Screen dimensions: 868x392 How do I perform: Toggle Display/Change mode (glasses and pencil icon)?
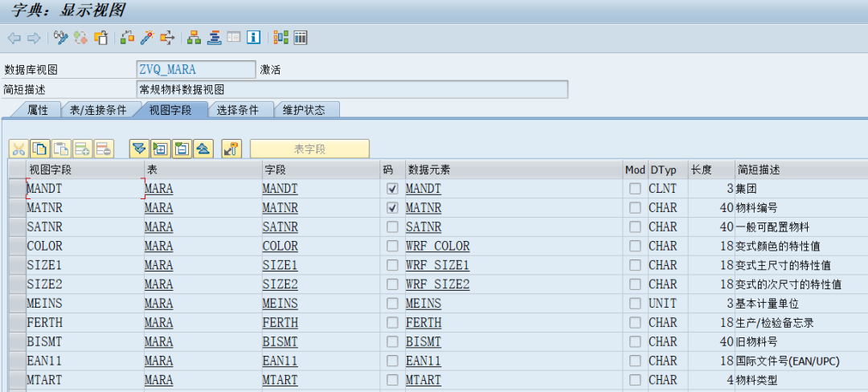60,38
